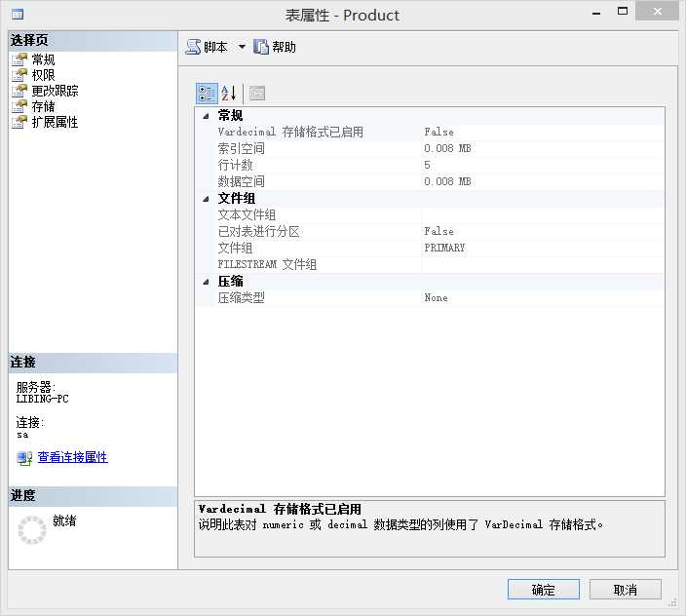The height and width of the screenshot is (616, 686).
Task: Click the 脚本 script icon
Action: [x=193, y=47]
